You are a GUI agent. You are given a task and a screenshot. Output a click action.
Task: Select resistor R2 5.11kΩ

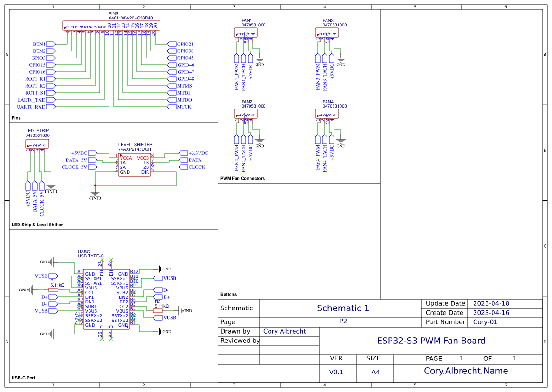[x=158, y=311]
